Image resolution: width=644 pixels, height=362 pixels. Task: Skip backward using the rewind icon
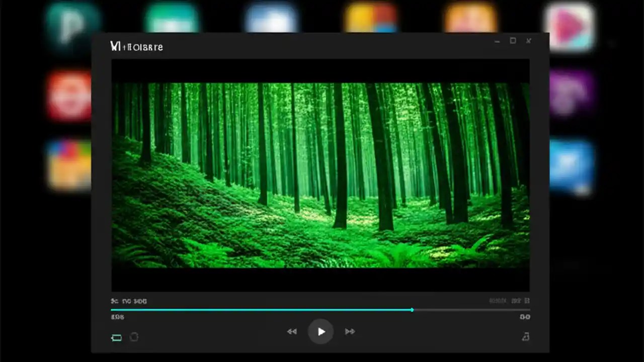292,331
